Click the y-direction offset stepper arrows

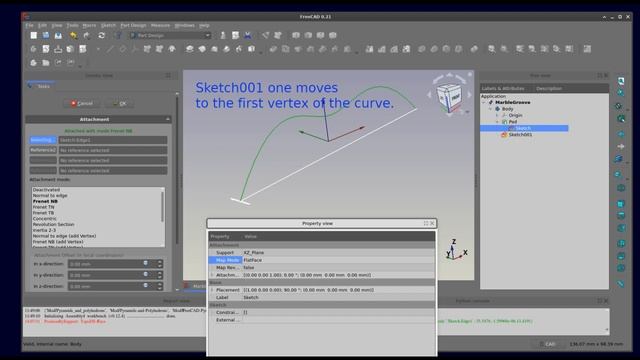pos(160,275)
